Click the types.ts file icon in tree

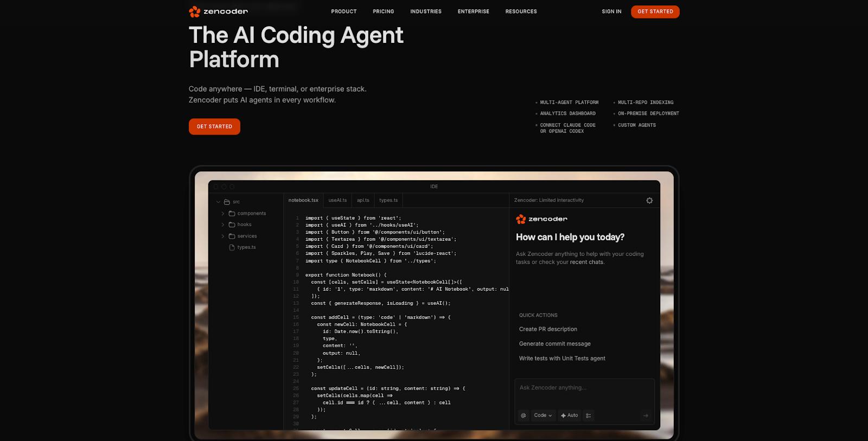coord(232,247)
